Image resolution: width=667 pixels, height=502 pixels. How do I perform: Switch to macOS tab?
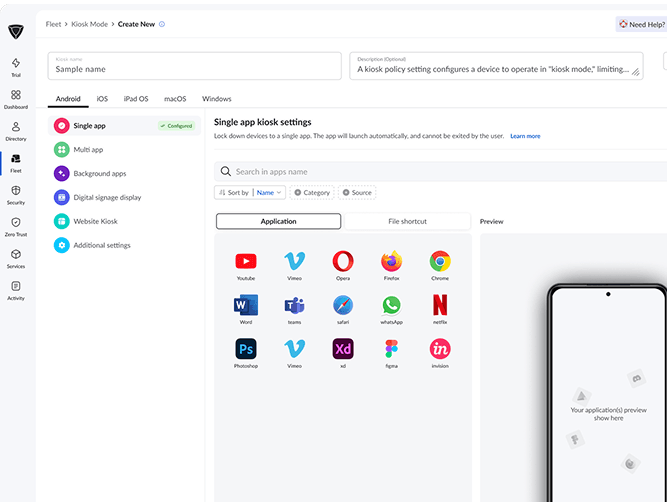(x=175, y=99)
